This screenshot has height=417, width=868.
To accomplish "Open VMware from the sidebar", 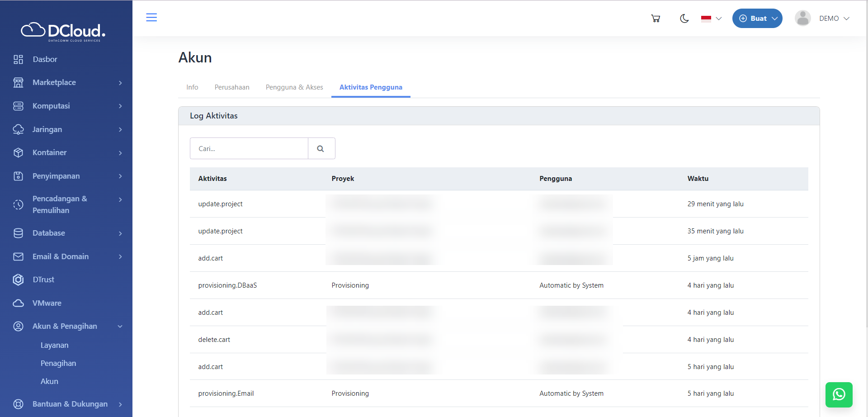I will coord(47,303).
